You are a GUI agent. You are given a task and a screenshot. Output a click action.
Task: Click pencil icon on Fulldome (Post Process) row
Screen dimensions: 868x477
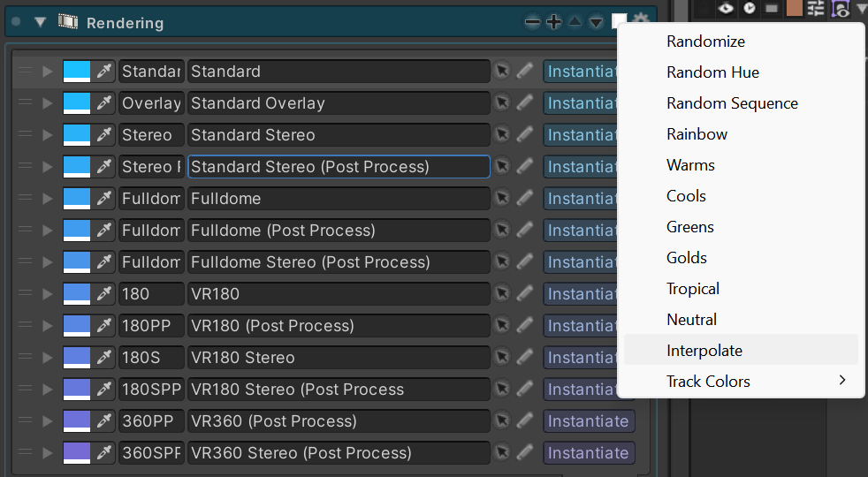click(x=525, y=231)
